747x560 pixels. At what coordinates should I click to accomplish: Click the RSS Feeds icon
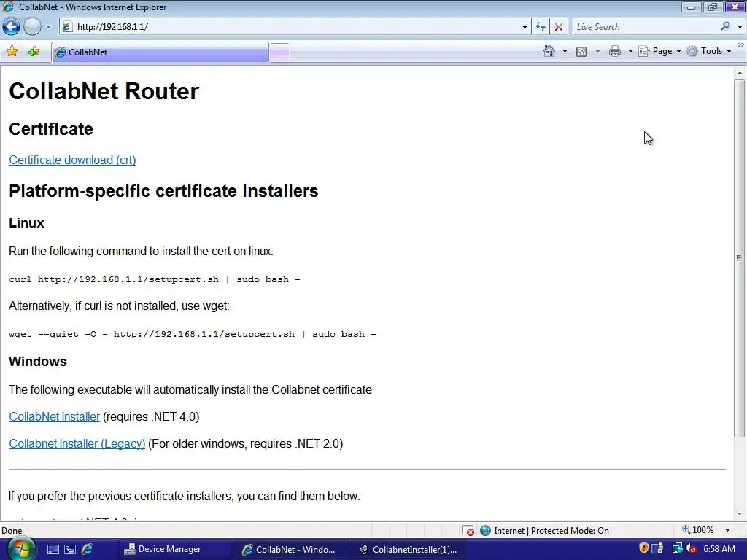[x=581, y=52]
